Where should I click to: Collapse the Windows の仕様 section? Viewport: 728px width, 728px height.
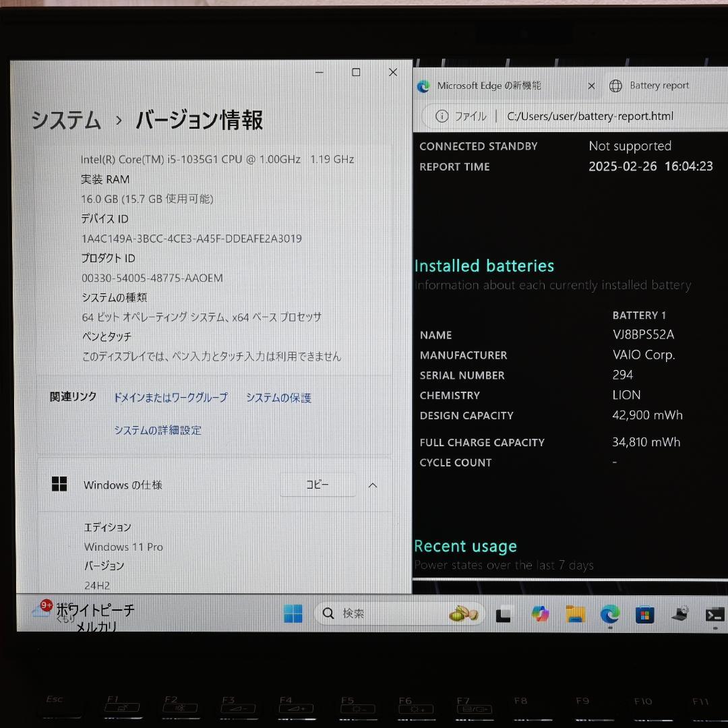(x=373, y=485)
